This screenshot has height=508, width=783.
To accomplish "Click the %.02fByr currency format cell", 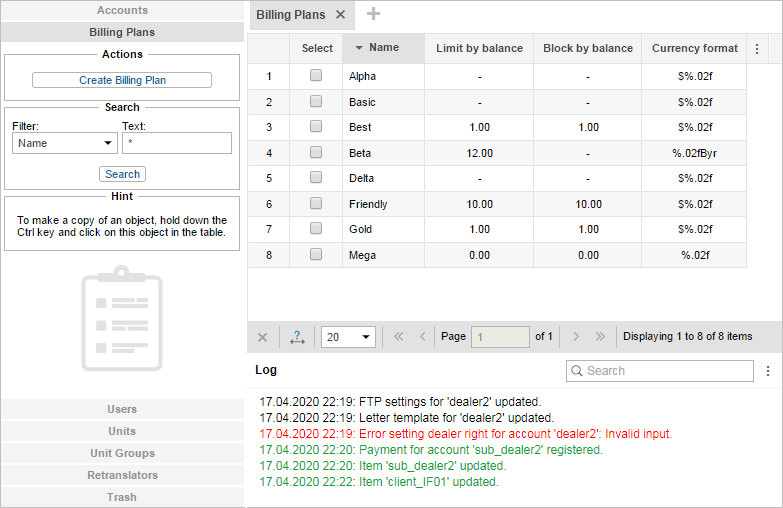I will point(695,153).
